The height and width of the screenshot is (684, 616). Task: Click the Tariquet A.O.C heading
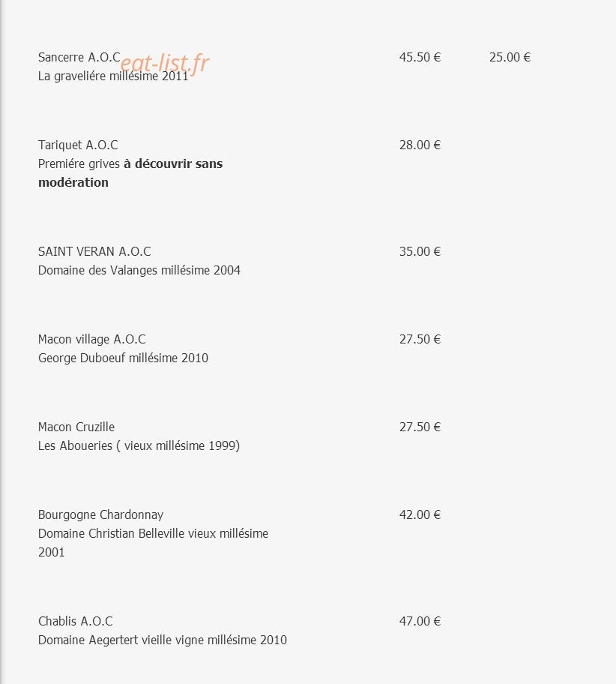point(78,145)
